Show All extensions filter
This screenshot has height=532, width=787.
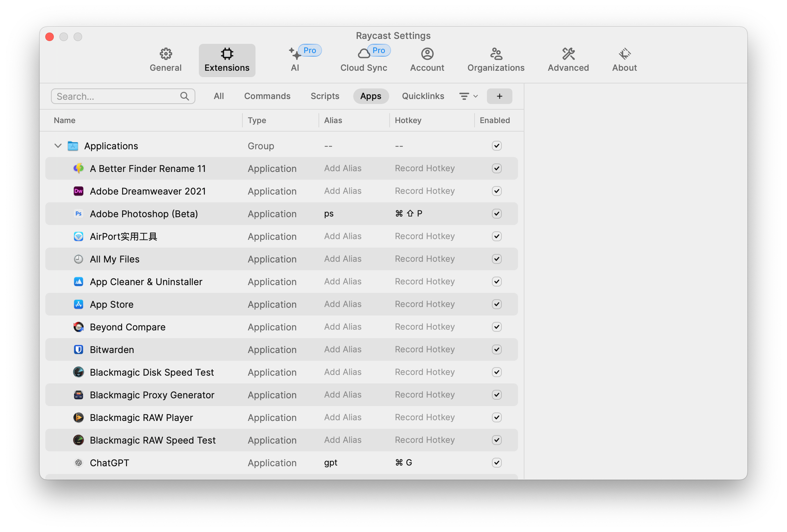(x=219, y=96)
